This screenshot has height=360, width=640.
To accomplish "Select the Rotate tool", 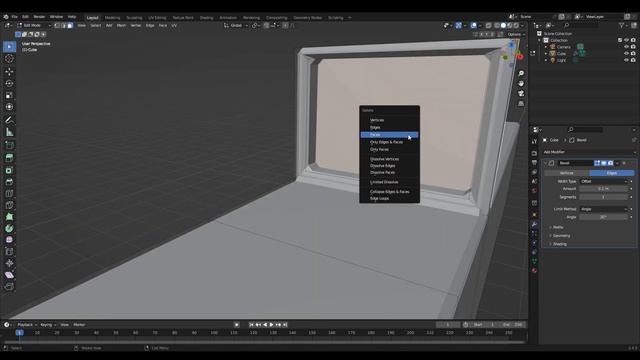I will (x=9, y=83).
